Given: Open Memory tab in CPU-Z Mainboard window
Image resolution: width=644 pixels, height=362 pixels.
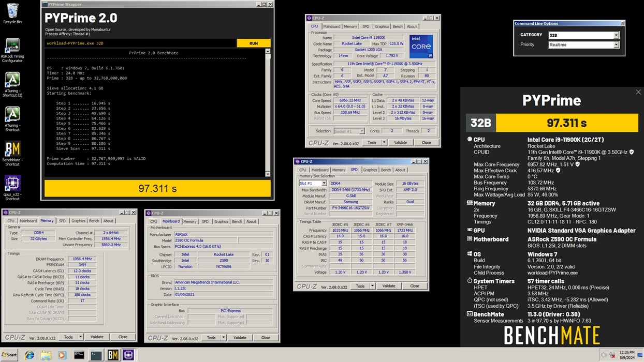Looking at the screenshot, I should [190, 221].
